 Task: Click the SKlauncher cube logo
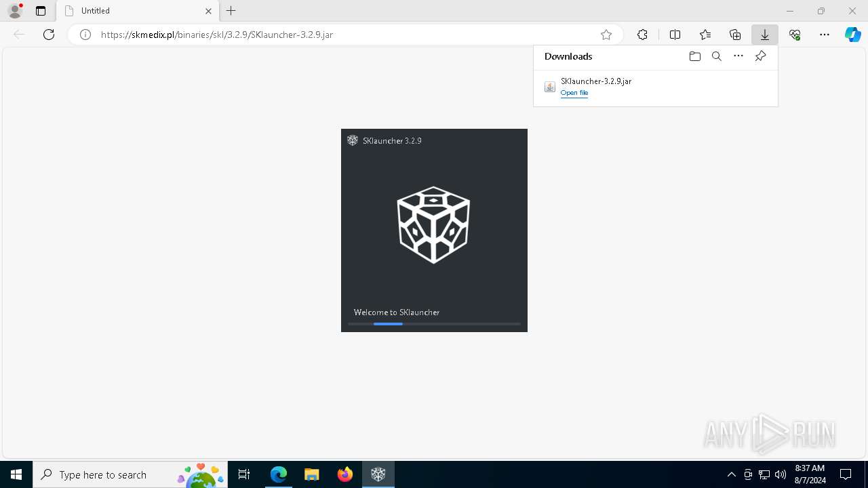tap(433, 225)
